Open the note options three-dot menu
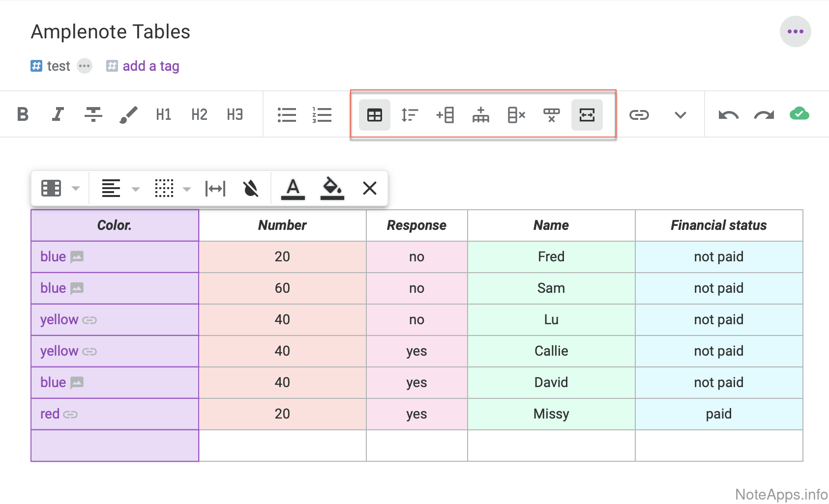The image size is (829, 504). click(x=795, y=31)
